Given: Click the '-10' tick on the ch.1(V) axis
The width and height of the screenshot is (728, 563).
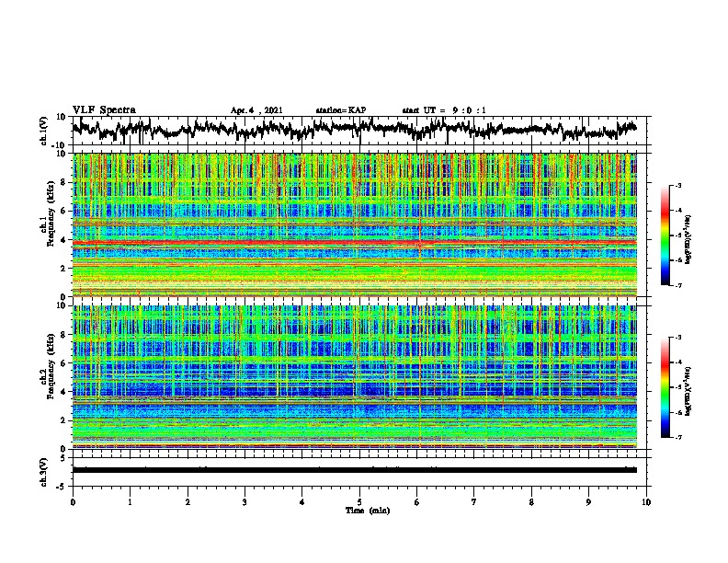Looking at the screenshot, I should coord(60,145).
